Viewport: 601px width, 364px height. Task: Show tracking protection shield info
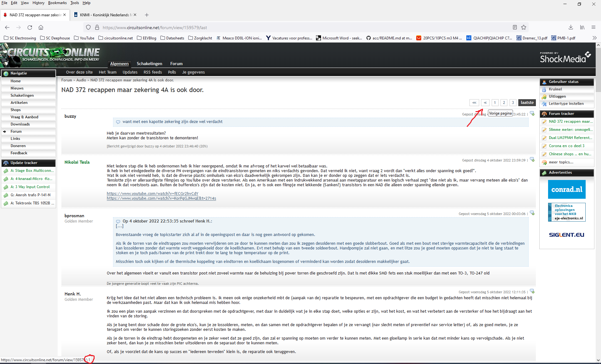(x=88, y=28)
